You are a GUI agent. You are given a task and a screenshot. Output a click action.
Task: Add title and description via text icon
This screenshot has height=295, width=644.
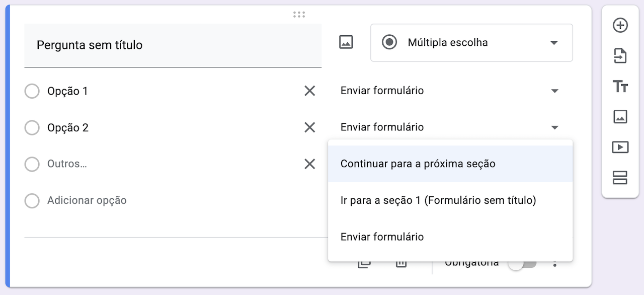pos(620,86)
